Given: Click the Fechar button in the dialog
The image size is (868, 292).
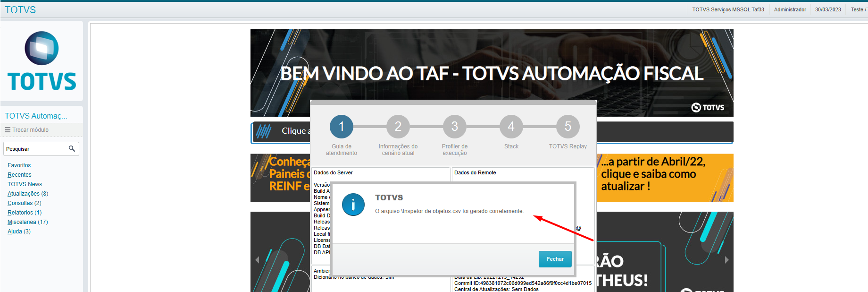Looking at the screenshot, I should [555, 259].
